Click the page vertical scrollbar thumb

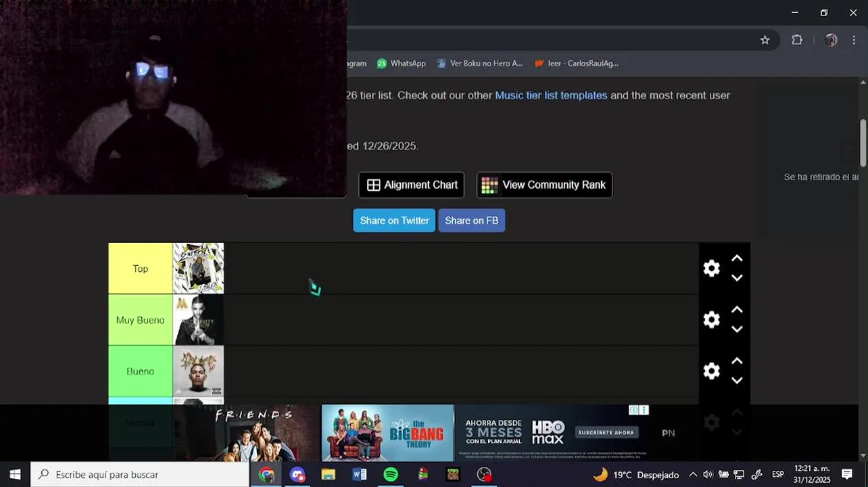tap(863, 142)
